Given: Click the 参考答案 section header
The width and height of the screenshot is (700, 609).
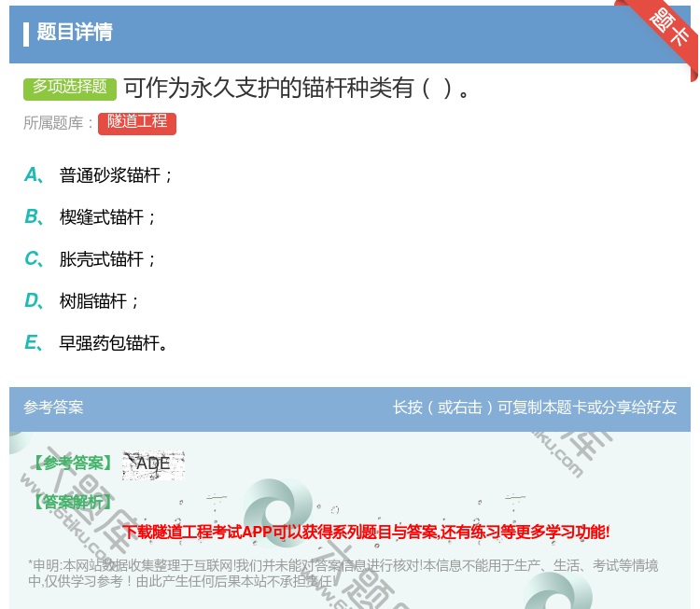Looking at the screenshot, I should [53, 408].
